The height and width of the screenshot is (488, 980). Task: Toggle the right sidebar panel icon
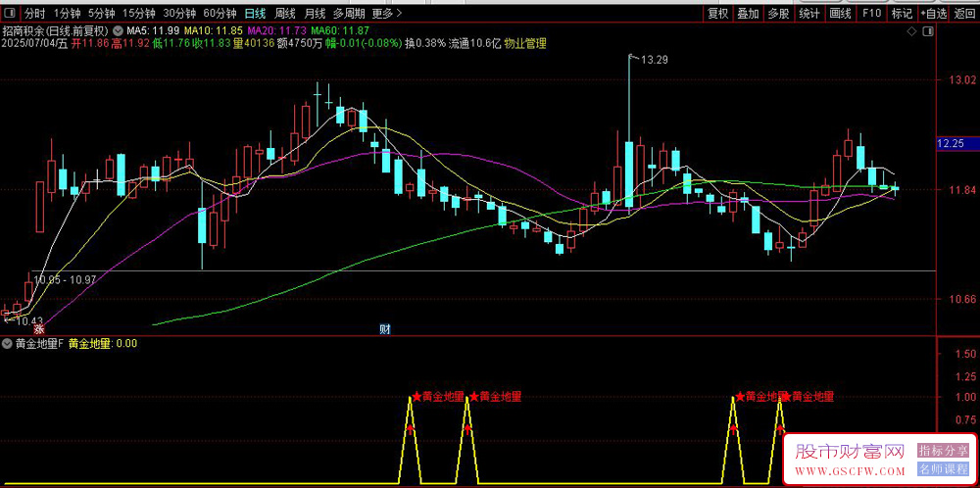pyautogui.click(x=927, y=31)
